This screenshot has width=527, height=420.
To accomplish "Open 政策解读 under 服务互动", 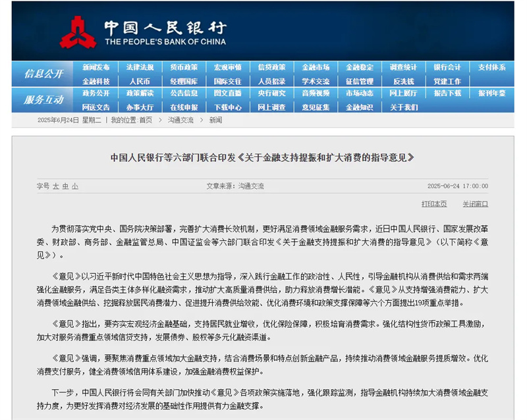I will [140, 93].
